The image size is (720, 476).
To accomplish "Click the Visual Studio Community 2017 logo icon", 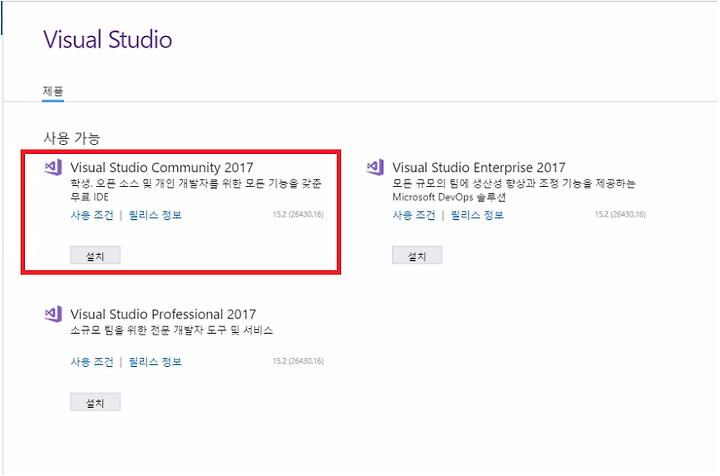I will (53, 167).
